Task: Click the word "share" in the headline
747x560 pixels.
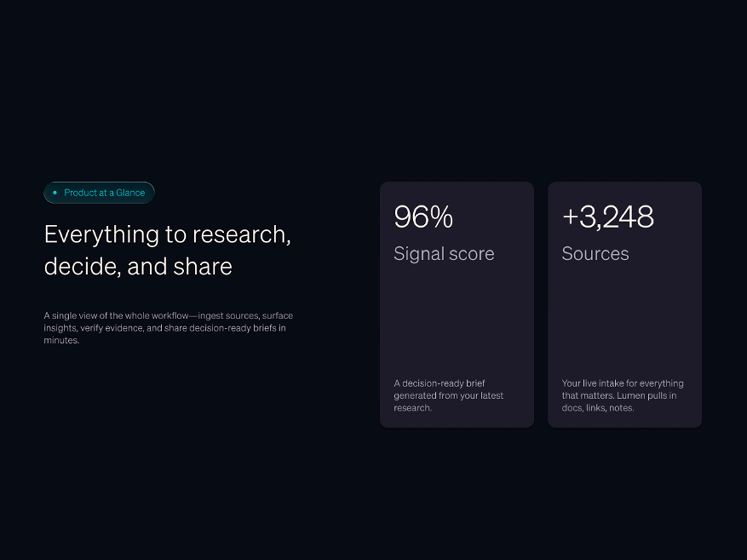Action: (203, 267)
